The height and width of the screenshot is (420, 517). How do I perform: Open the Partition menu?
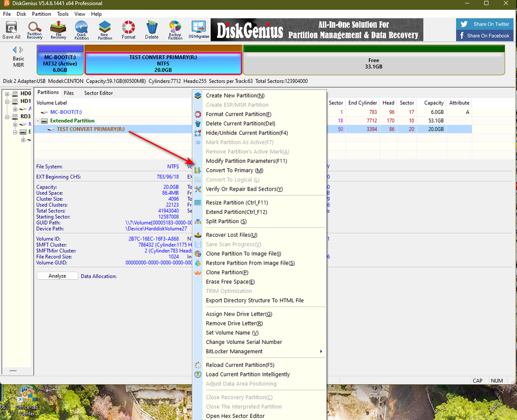click(41, 14)
